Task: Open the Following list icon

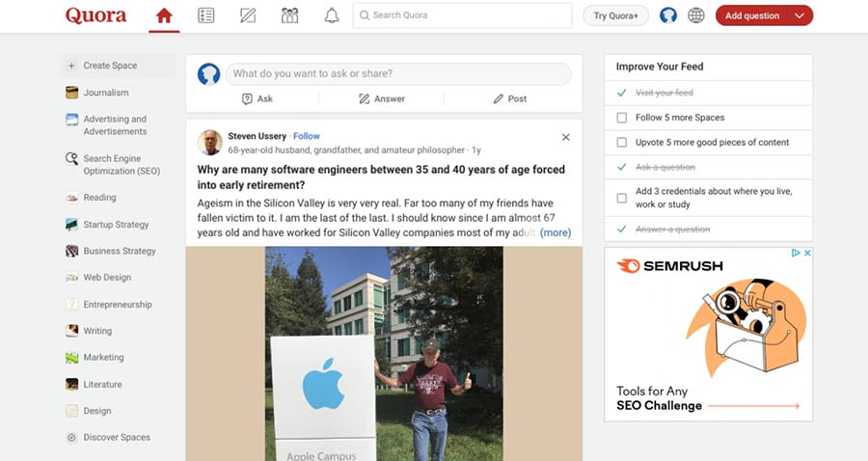Action: coord(205,15)
